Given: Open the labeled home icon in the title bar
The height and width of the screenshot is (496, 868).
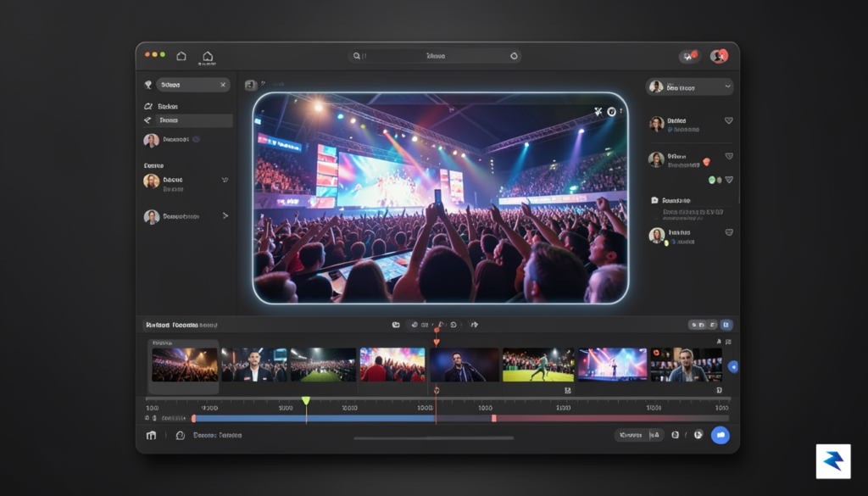Looking at the screenshot, I should (x=208, y=58).
